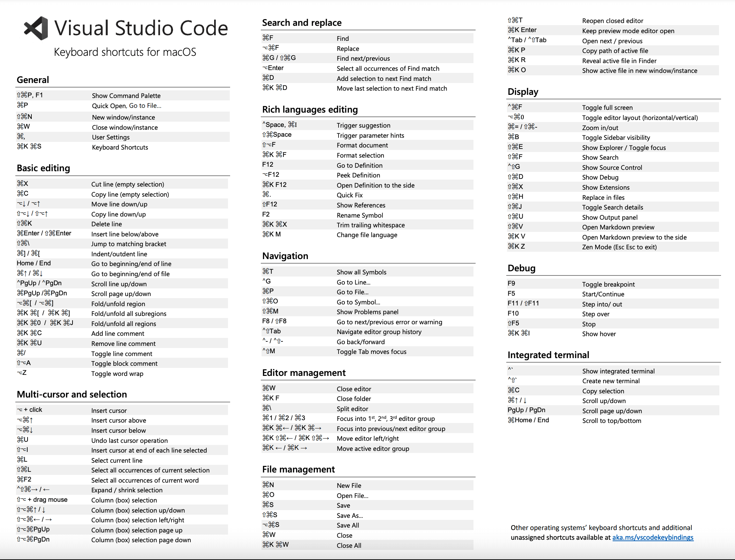The image size is (735, 560).
Task: Click the Fold/unfold region entry
Action: coord(118,304)
